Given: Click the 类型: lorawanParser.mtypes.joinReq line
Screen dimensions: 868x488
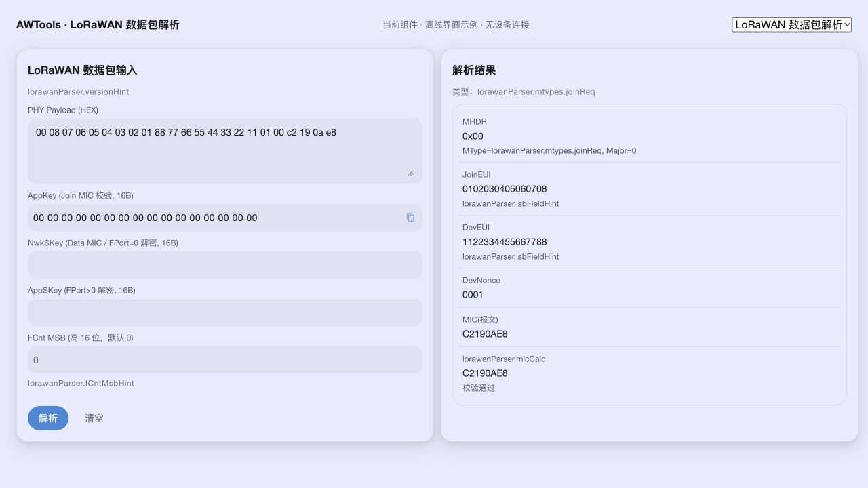Looking at the screenshot, I should point(524,91).
